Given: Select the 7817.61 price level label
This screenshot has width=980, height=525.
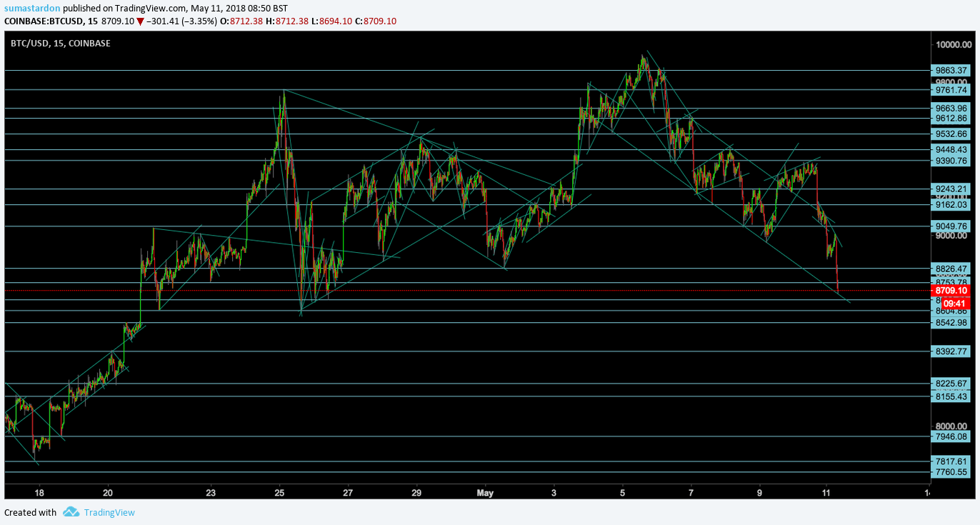Looking at the screenshot, I should (x=951, y=461).
